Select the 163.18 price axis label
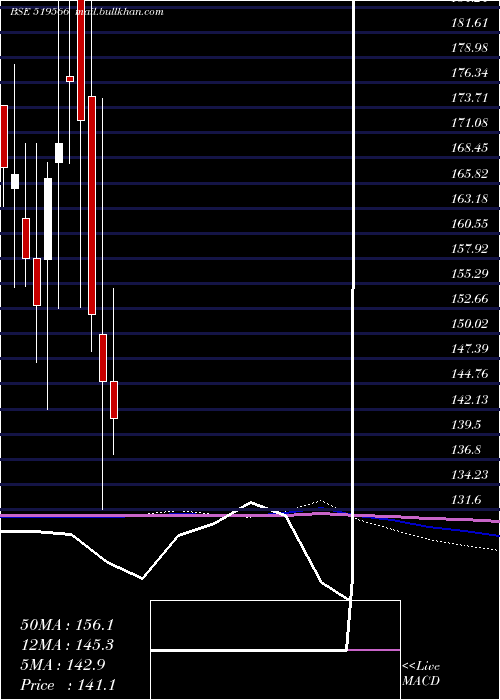The width and height of the screenshot is (500, 700). (x=470, y=199)
